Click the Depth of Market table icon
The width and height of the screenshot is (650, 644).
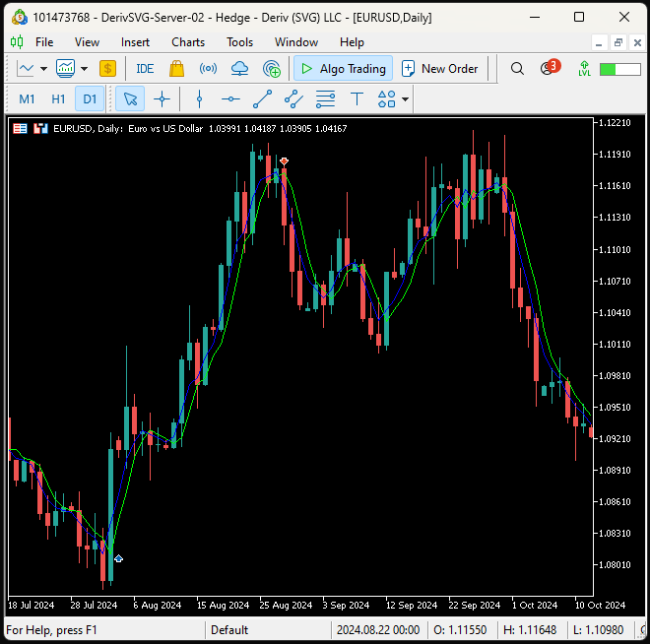point(20,128)
